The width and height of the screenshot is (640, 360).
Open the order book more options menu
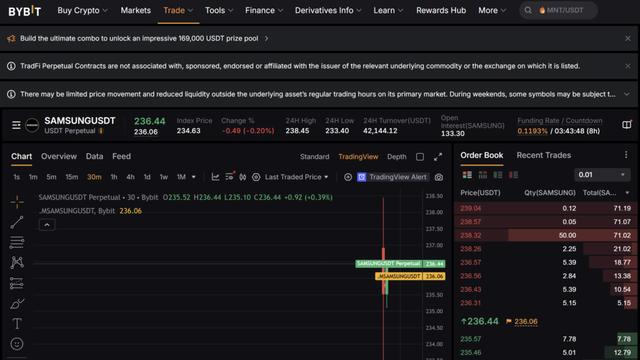coord(626,155)
